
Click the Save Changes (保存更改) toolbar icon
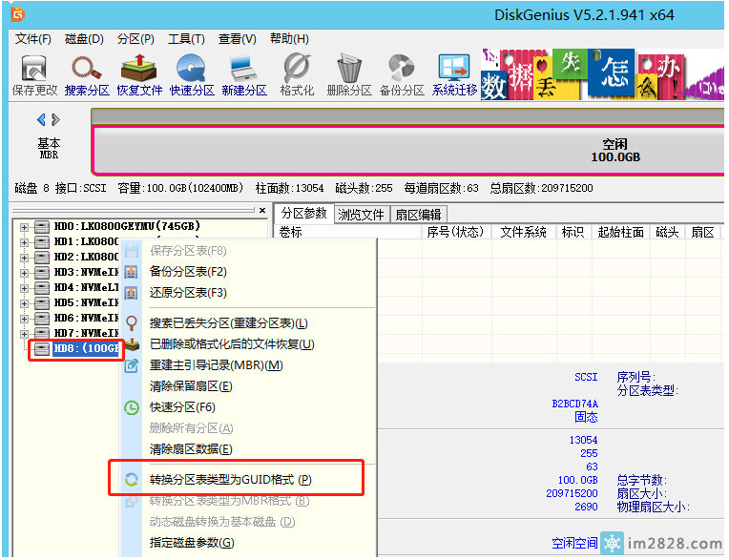tap(35, 74)
